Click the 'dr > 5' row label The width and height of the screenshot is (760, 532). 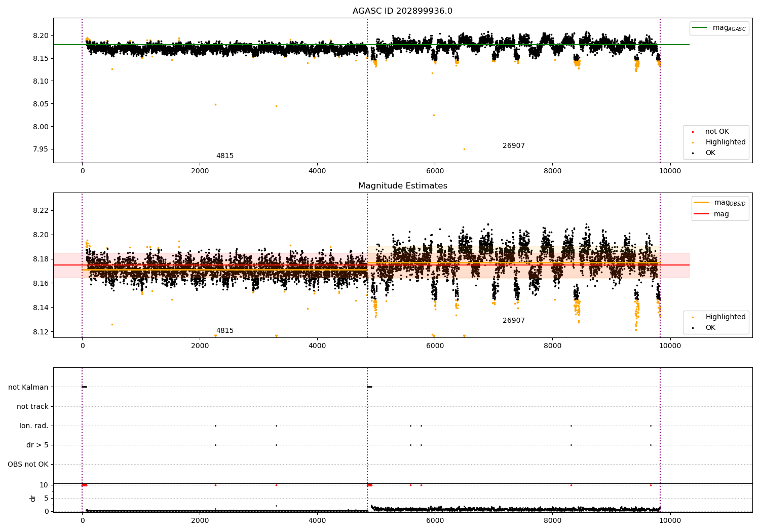[x=37, y=445]
